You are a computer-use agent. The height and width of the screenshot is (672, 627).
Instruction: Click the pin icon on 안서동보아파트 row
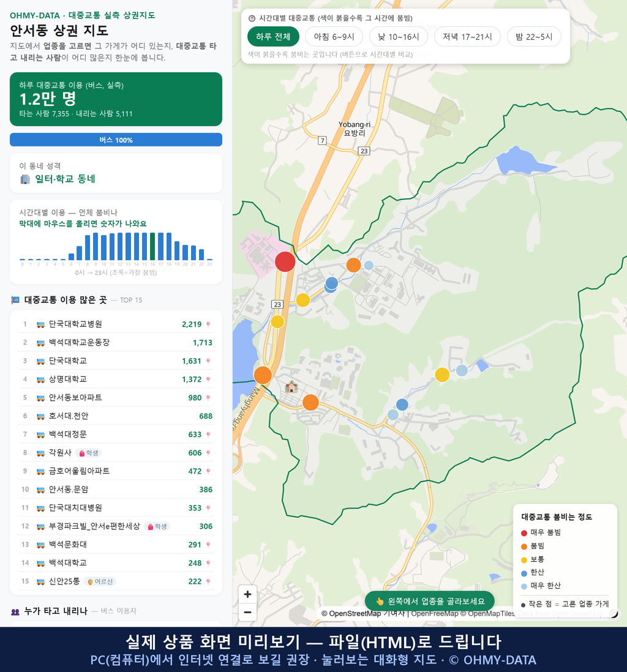coord(208,398)
